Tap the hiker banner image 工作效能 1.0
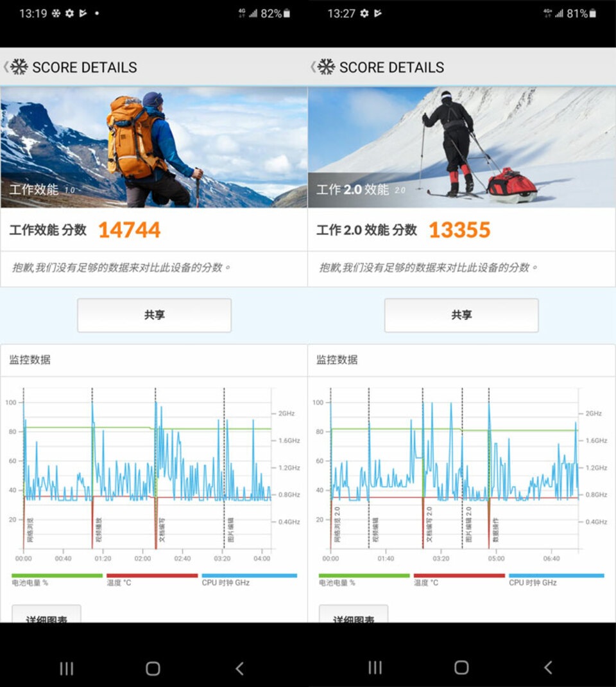 [153, 147]
